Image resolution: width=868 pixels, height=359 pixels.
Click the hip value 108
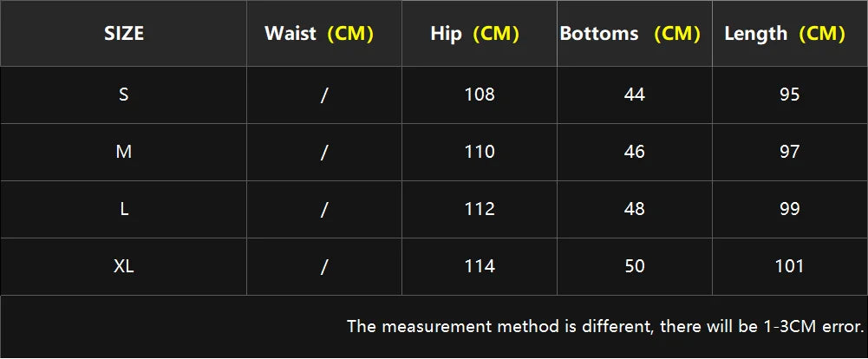[480, 95]
